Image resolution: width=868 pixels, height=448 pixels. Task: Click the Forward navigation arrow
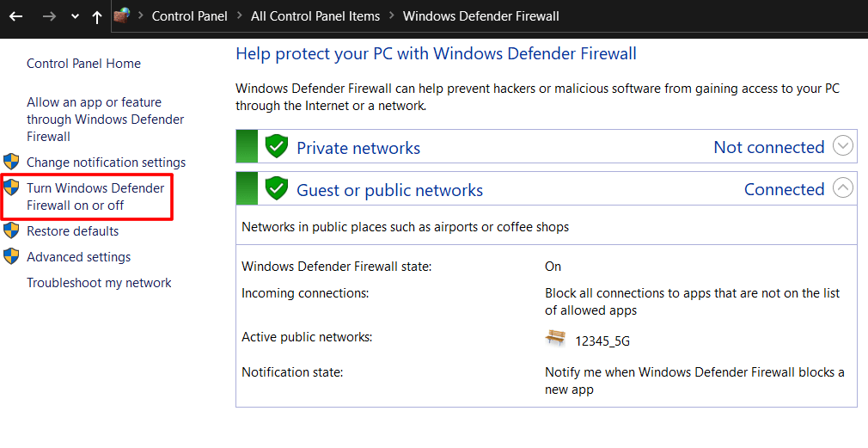click(x=50, y=16)
